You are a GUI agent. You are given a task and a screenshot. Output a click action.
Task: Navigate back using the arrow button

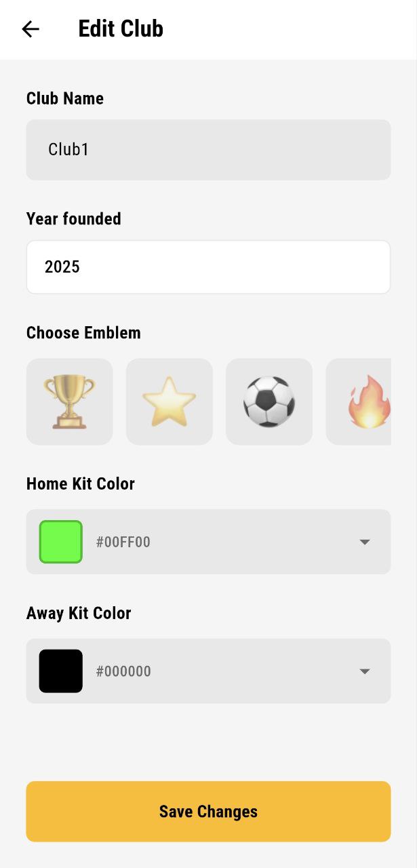click(x=30, y=29)
